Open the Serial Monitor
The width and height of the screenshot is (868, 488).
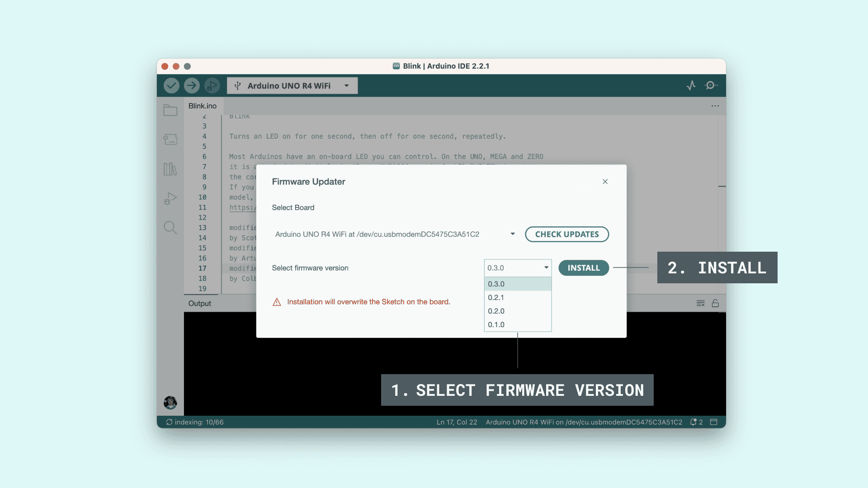(x=711, y=85)
